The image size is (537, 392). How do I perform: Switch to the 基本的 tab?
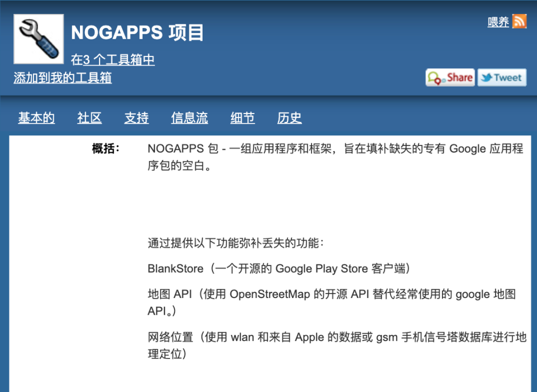tap(36, 118)
